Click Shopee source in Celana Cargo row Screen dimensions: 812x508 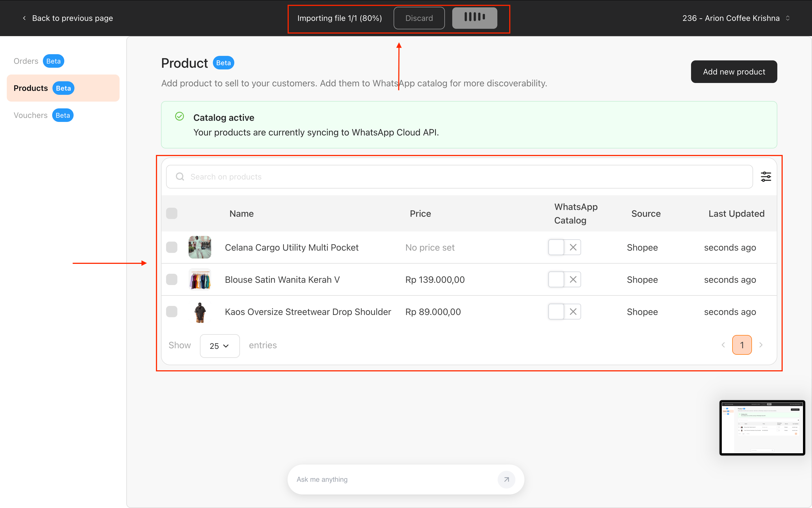click(x=642, y=248)
